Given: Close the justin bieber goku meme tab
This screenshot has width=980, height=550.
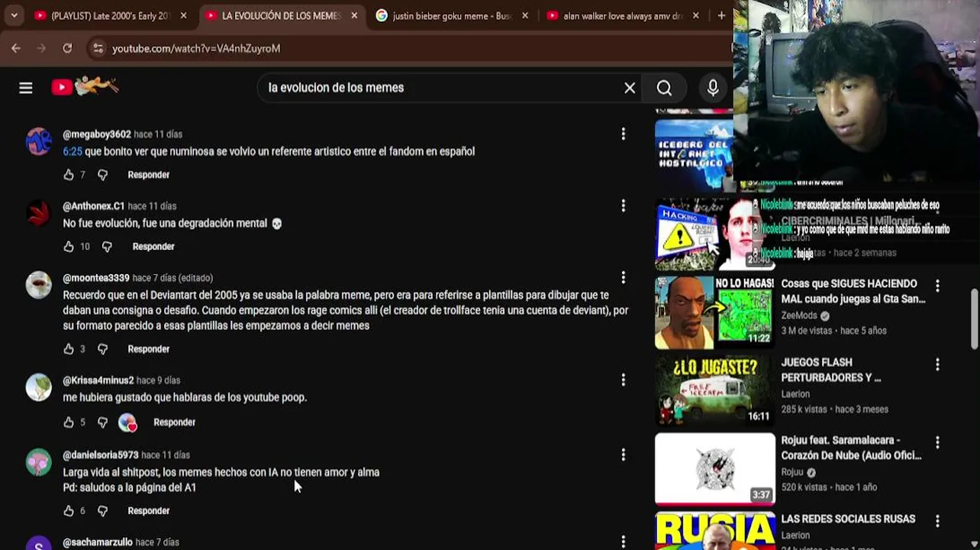Looking at the screenshot, I should 524,16.
